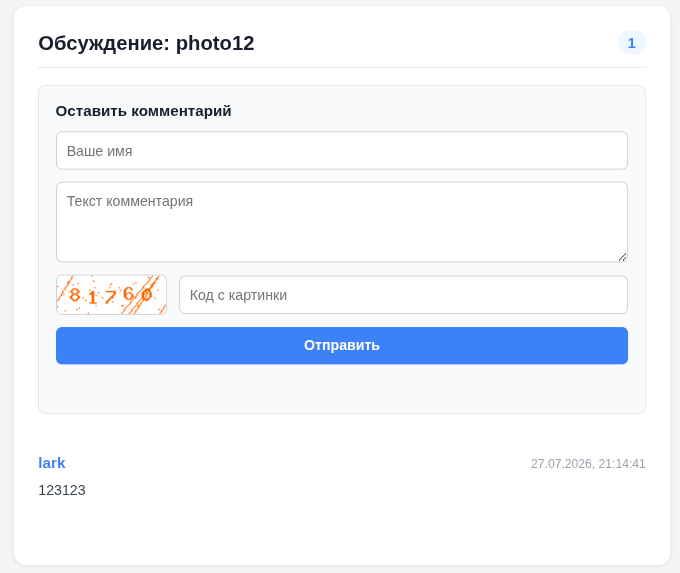Click the crossed-out '0' in captcha
This screenshot has height=573, width=680.
coord(147,295)
